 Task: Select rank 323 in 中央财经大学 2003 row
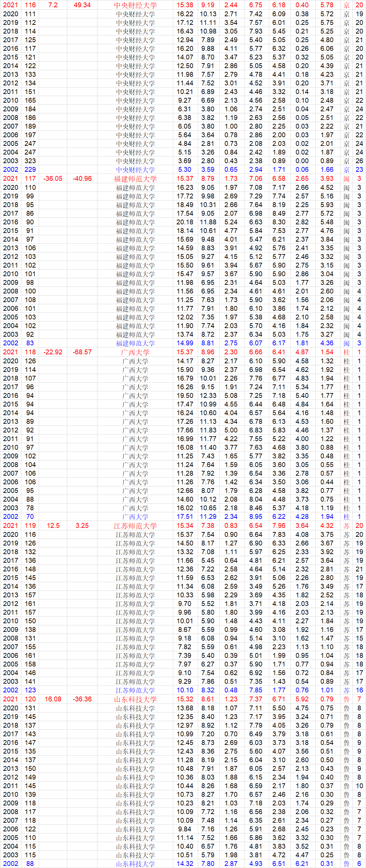pos(30,161)
